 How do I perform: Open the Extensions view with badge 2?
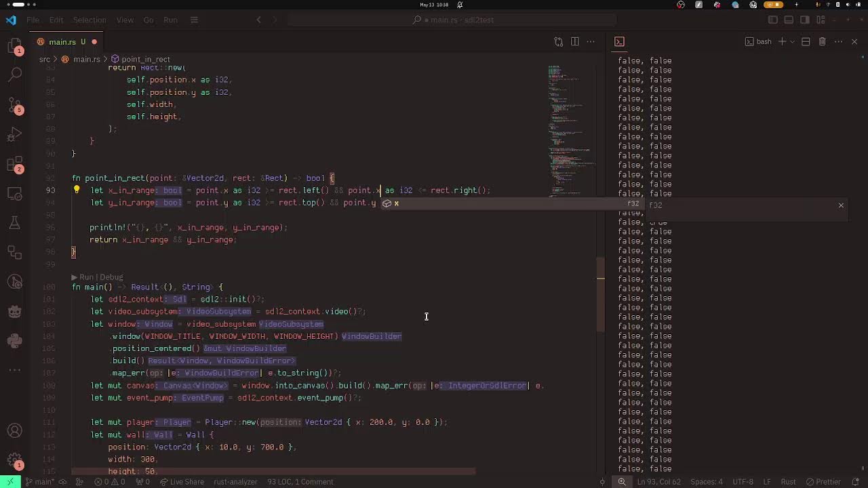(14, 164)
